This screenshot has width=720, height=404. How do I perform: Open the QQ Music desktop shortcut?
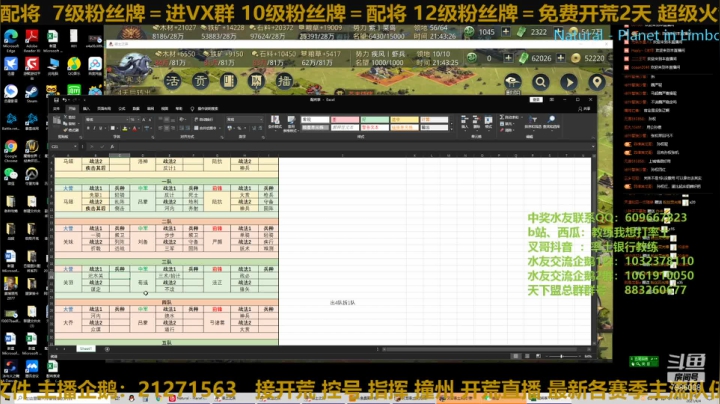click(x=74, y=67)
